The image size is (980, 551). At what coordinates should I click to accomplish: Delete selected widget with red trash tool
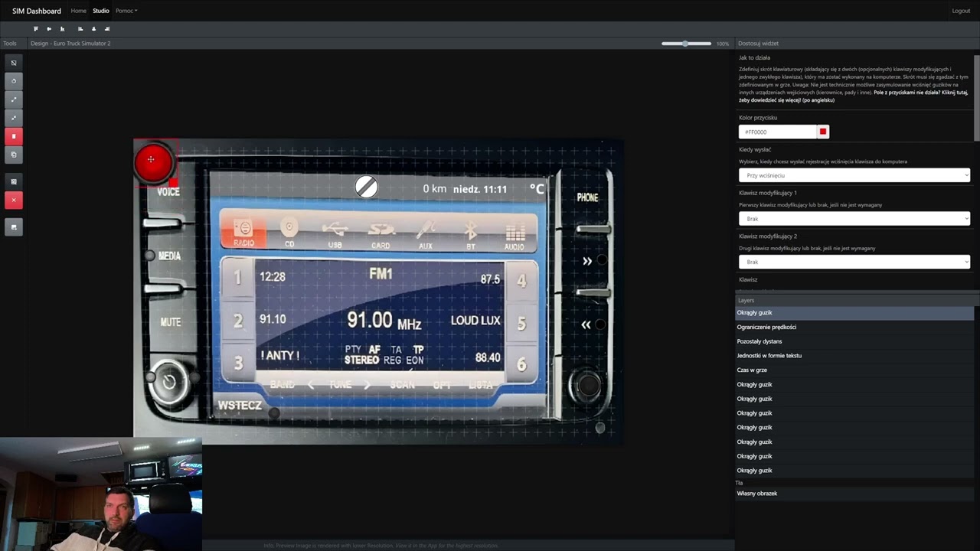14,136
